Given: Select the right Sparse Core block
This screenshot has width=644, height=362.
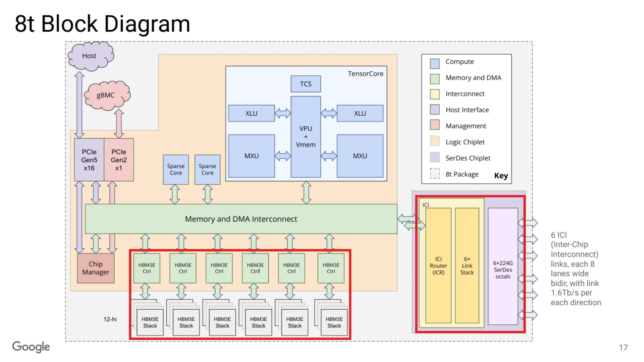Looking at the screenshot, I should (x=207, y=170).
